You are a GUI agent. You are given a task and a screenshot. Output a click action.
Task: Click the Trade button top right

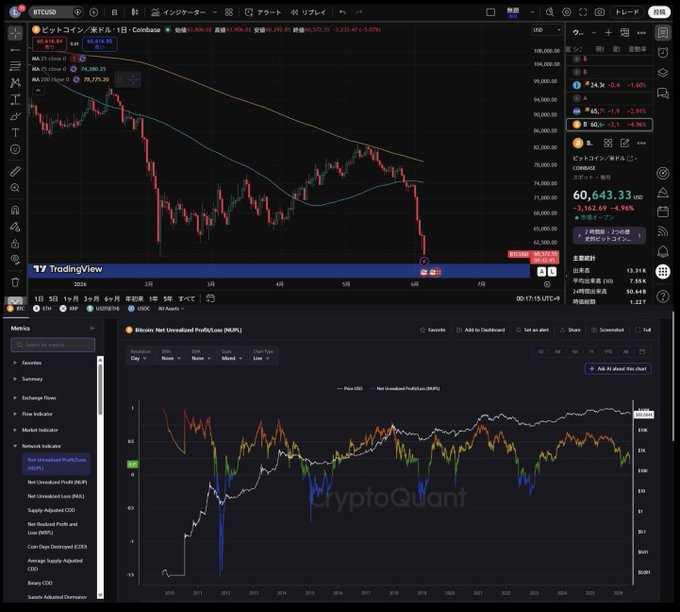click(627, 12)
